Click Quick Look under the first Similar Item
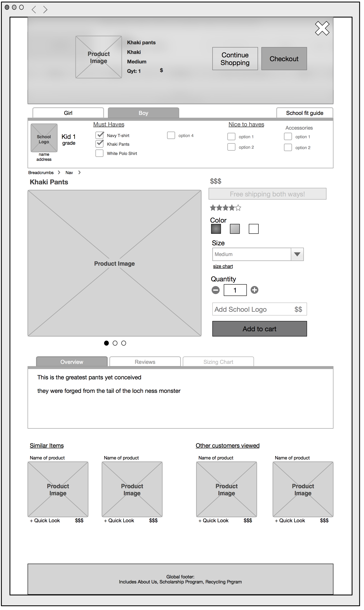Screen dimensions: 364x610 coord(45,520)
